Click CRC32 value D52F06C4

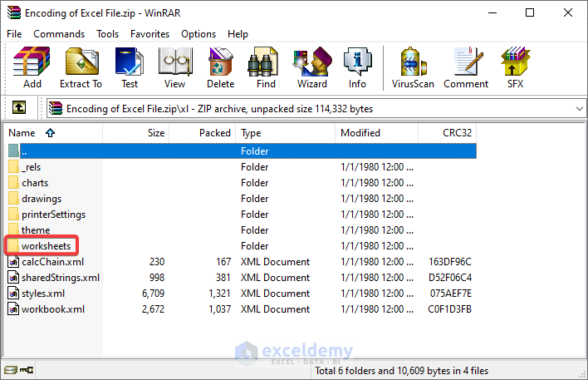click(x=450, y=277)
